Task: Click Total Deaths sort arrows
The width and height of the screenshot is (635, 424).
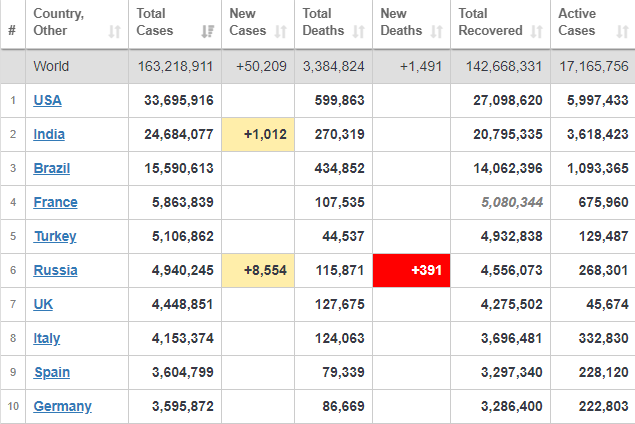Action: pyautogui.click(x=358, y=31)
